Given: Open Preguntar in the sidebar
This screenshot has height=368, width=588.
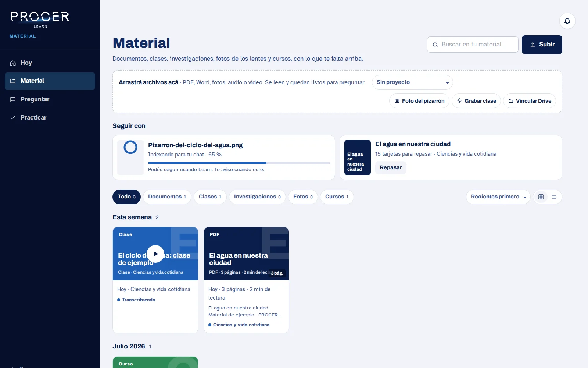Looking at the screenshot, I should [x=50, y=99].
